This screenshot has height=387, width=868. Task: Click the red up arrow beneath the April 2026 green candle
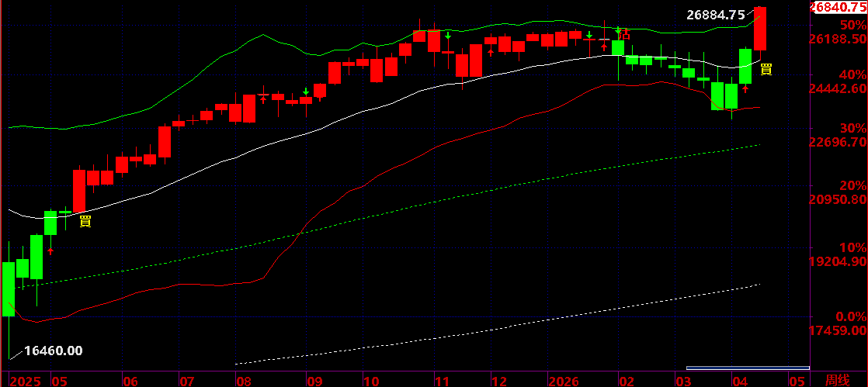745,88
